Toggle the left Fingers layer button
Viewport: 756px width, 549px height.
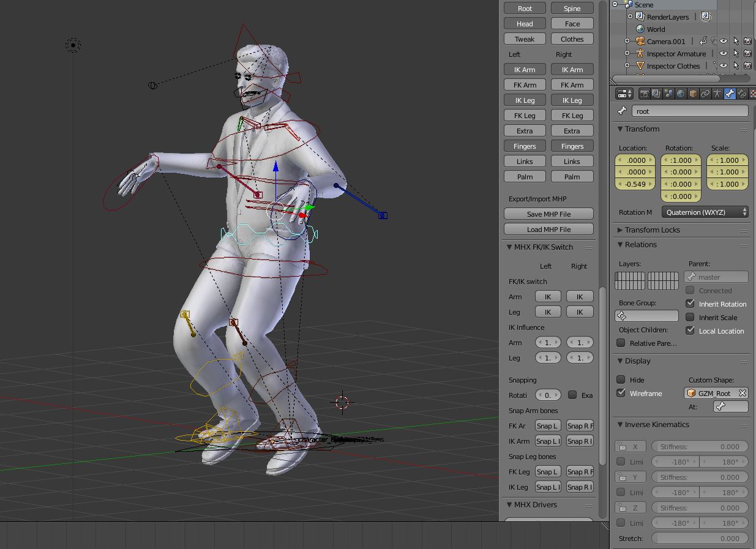click(x=525, y=146)
